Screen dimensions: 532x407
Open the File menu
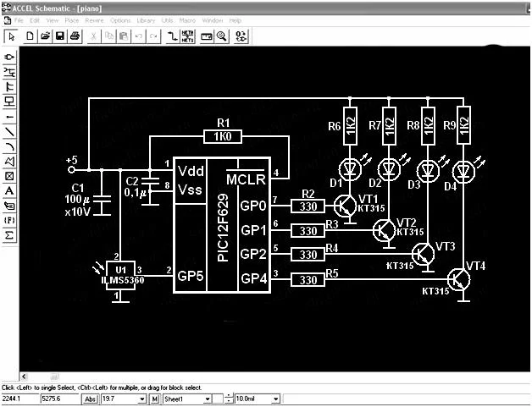click(x=19, y=20)
